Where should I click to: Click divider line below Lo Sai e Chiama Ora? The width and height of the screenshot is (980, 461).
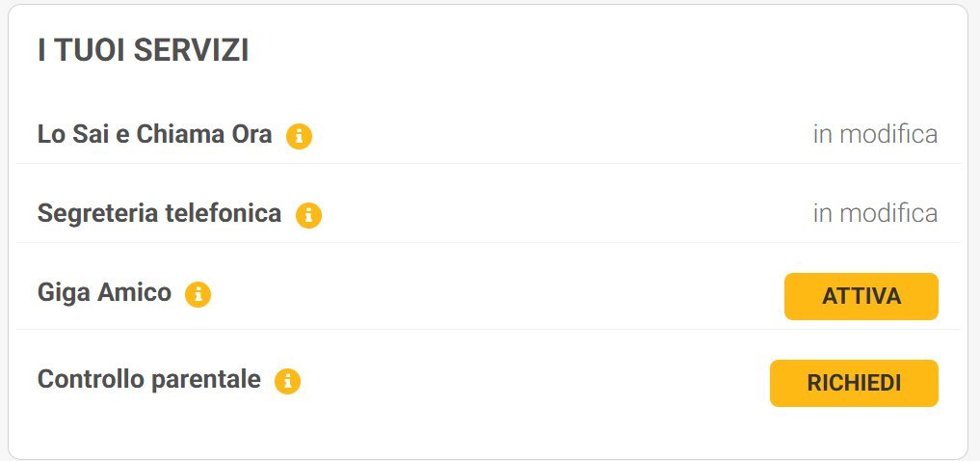tap(488, 164)
